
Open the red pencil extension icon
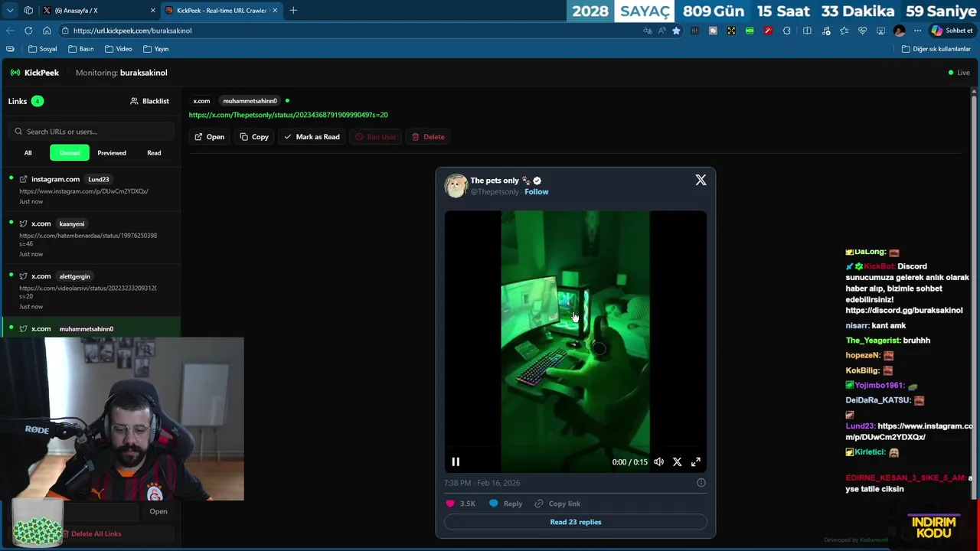pyautogui.click(x=768, y=31)
